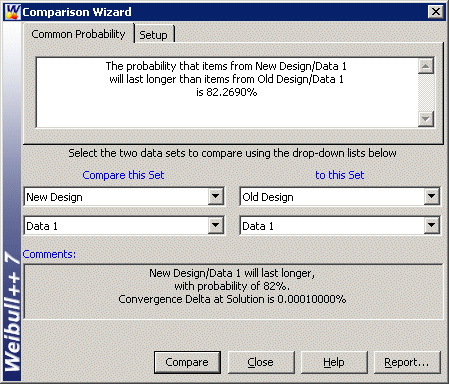Click the 'will last longer than items' result line
Screen dimensions: 449x384
pos(226,79)
